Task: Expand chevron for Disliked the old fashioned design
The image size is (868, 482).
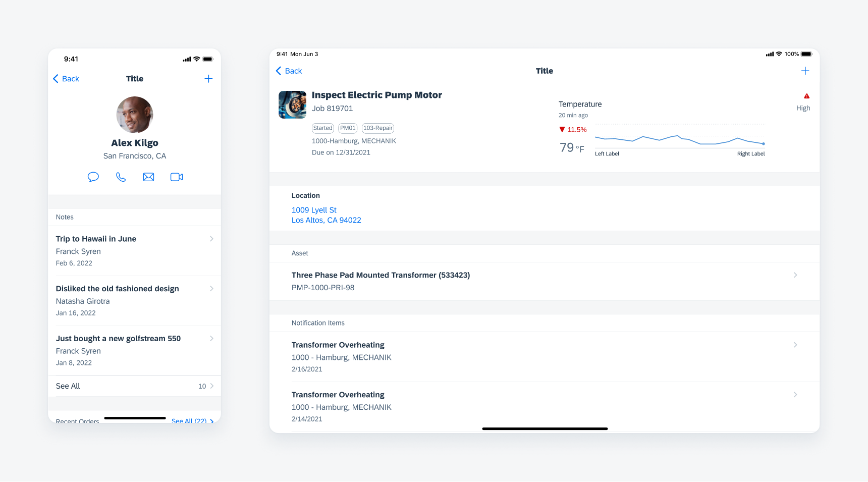Action: point(211,289)
